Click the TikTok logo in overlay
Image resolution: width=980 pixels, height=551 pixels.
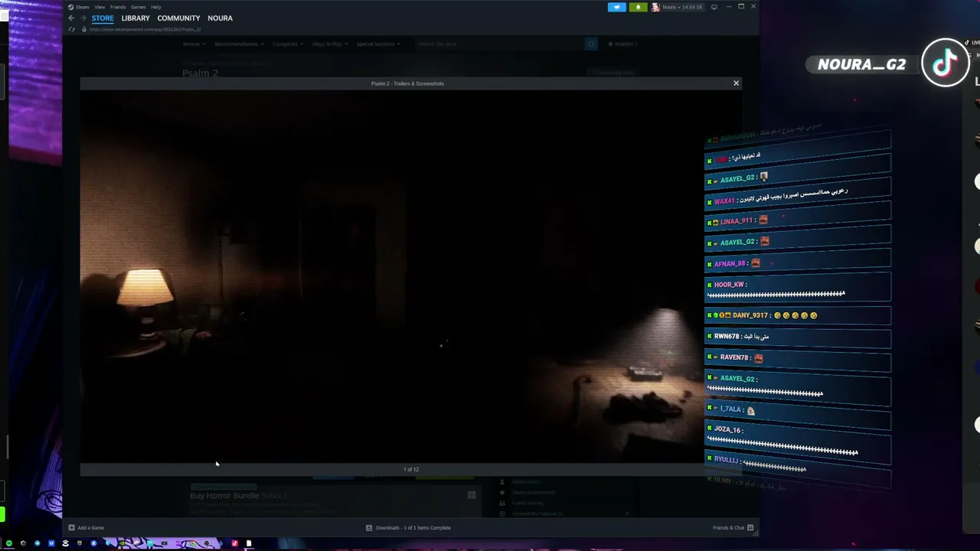coord(946,63)
